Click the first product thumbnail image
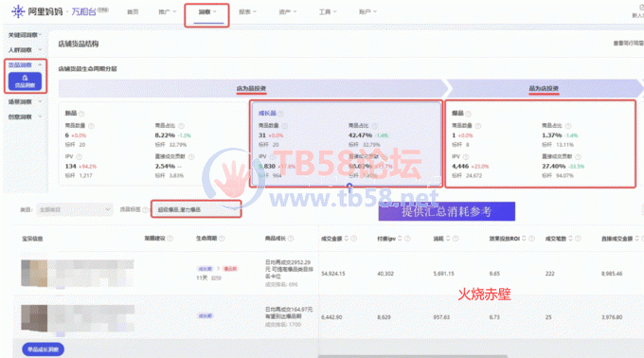The image size is (644, 358). point(34,273)
